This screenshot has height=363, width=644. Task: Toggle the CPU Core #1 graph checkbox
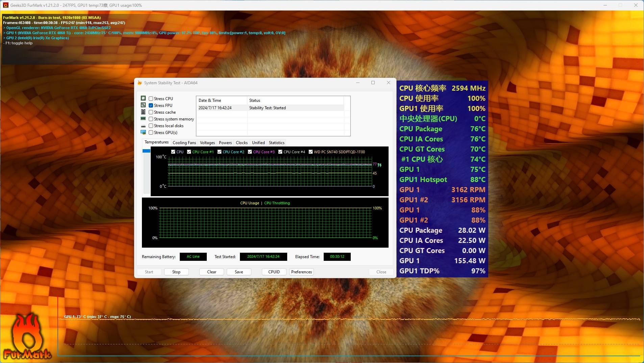tap(189, 152)
